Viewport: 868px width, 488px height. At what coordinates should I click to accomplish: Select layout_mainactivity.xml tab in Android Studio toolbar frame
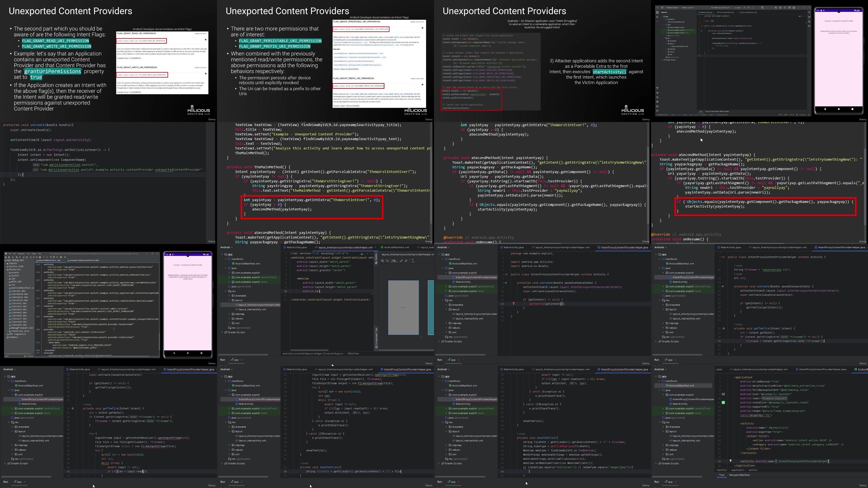tap(747, 12)
